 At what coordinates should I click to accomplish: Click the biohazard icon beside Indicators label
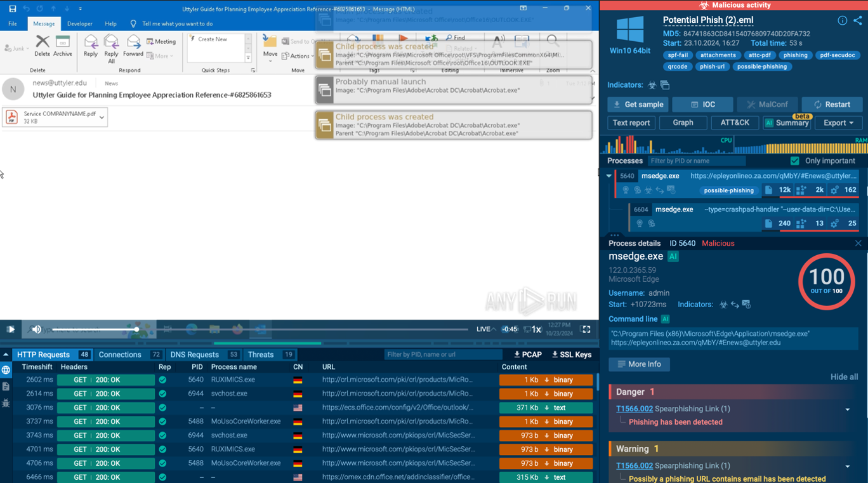(652, 85)
